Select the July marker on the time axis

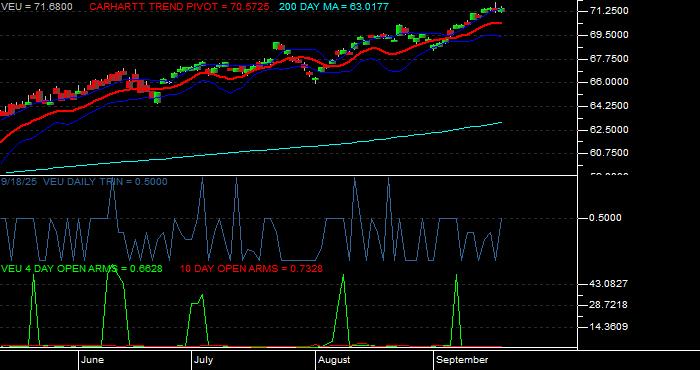(x=203, y=360)
